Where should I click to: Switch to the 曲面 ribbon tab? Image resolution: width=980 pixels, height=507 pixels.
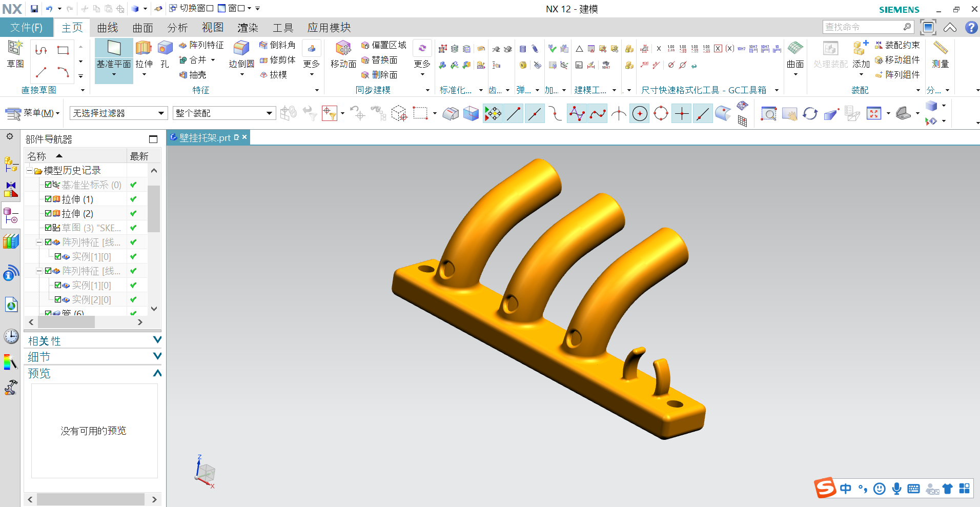tap(143, 28)
